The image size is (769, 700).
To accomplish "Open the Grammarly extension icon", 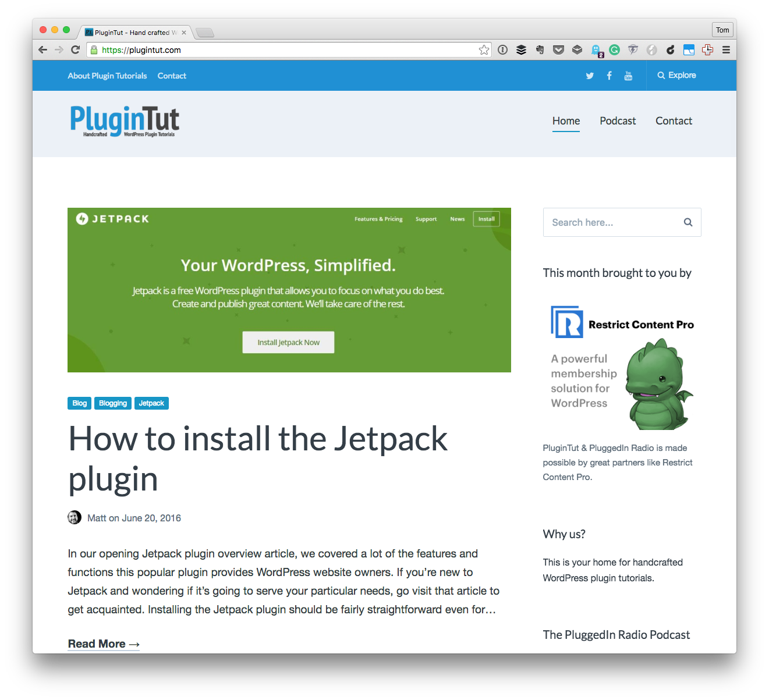I will (x=614, y=50).
